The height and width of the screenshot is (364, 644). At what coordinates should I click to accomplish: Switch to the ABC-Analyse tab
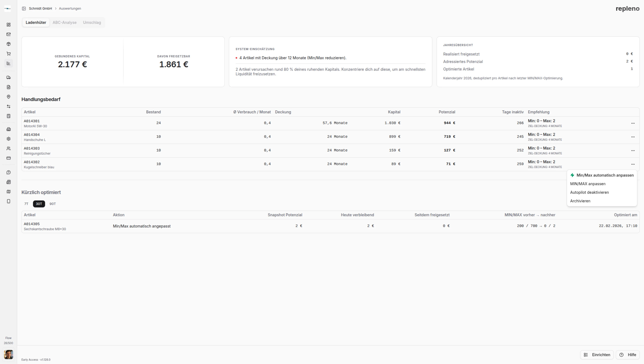64,22
